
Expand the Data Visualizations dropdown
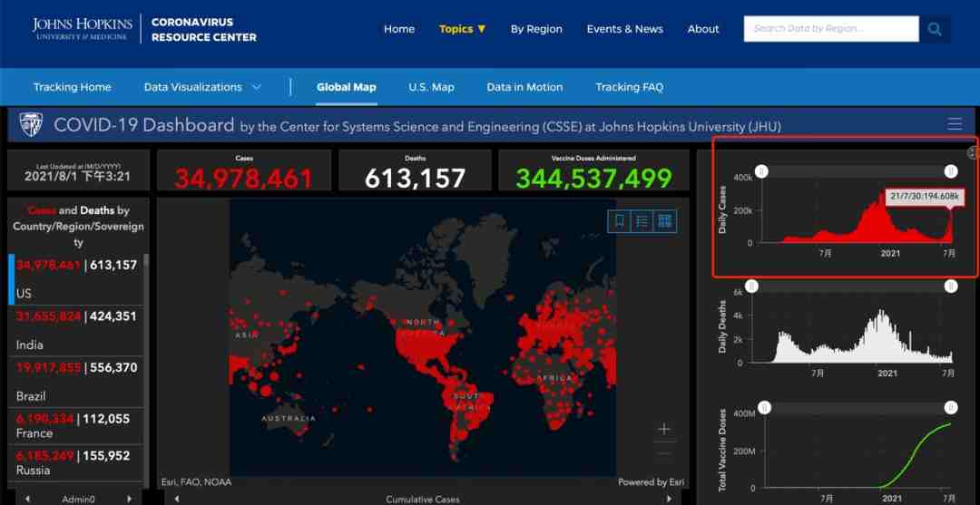[x=202, y=87]
